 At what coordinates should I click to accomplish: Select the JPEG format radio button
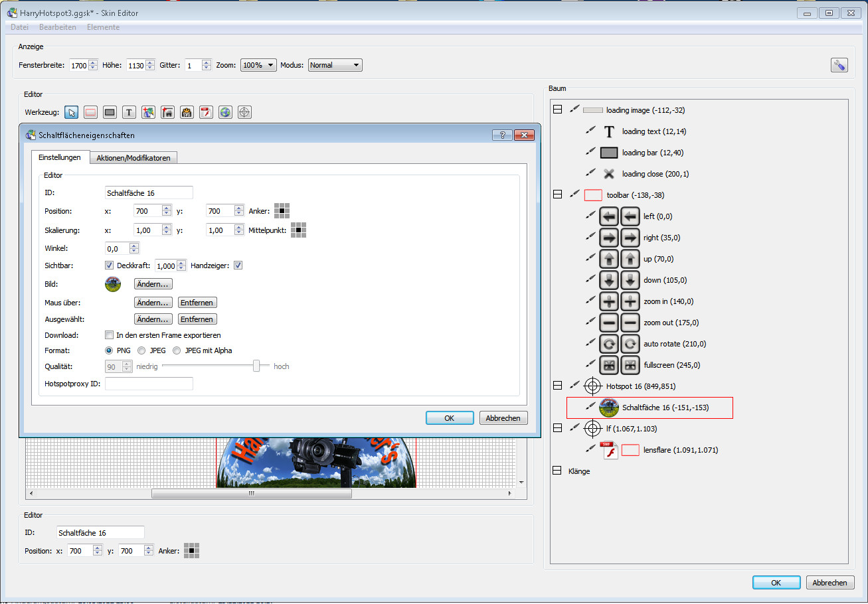(x=141, y=350)
